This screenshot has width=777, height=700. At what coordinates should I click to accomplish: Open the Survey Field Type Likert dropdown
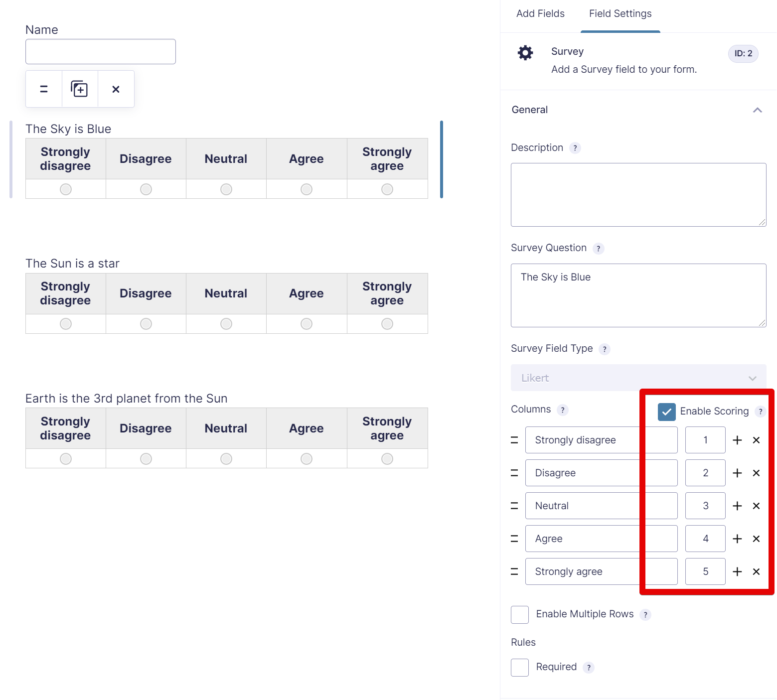[638, 378]
